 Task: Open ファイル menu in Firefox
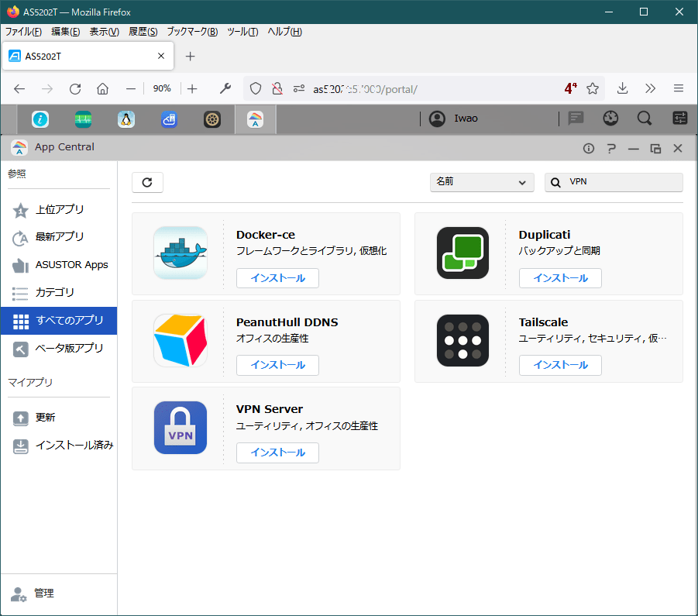pos(23,32)
